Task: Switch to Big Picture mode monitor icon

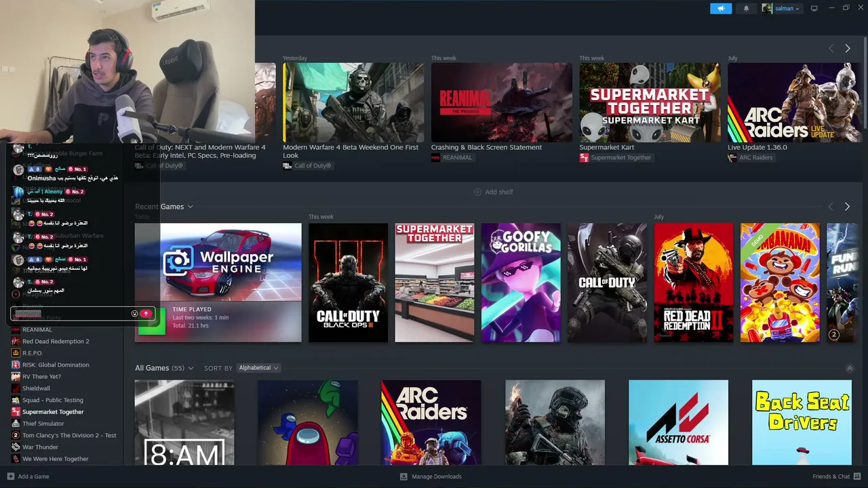Action: click(x=814, y=8)
